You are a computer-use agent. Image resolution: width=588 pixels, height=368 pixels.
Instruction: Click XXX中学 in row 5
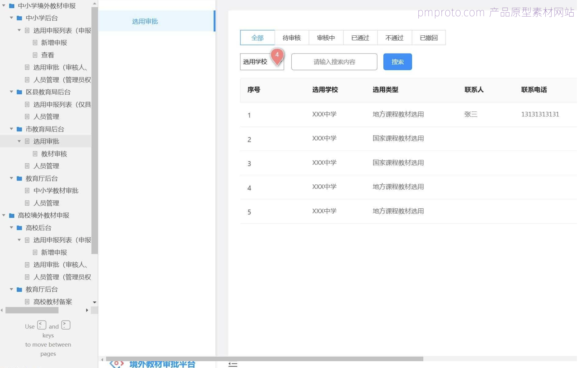click(x=324, y=211)
